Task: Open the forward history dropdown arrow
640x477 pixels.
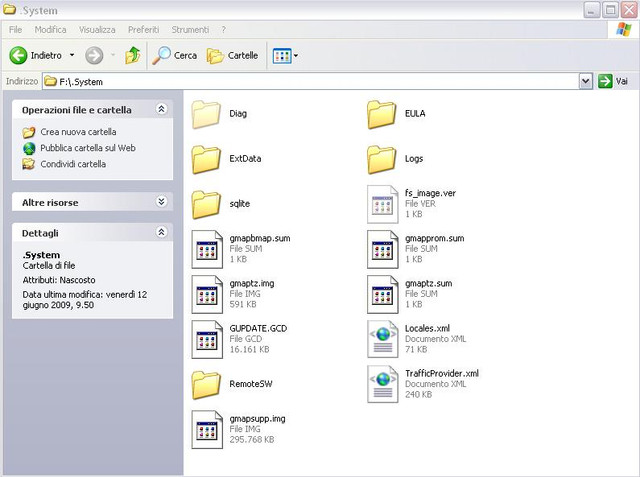Action: point(113,55)
